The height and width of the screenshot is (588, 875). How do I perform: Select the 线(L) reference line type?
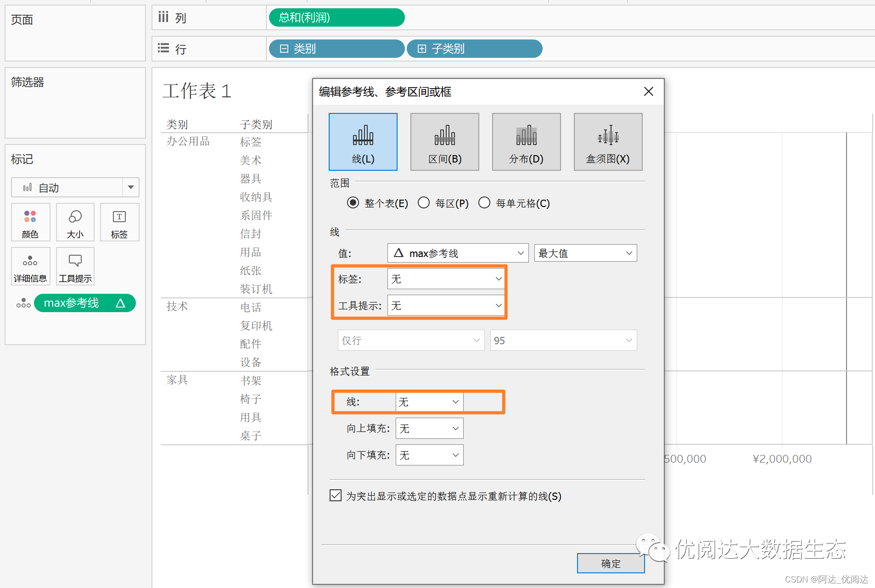363,142
